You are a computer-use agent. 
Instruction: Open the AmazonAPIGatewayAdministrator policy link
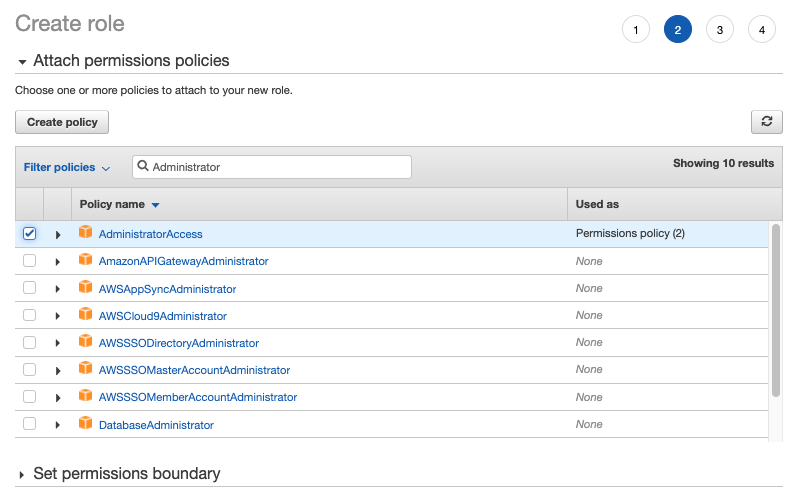tap(184, 261)
